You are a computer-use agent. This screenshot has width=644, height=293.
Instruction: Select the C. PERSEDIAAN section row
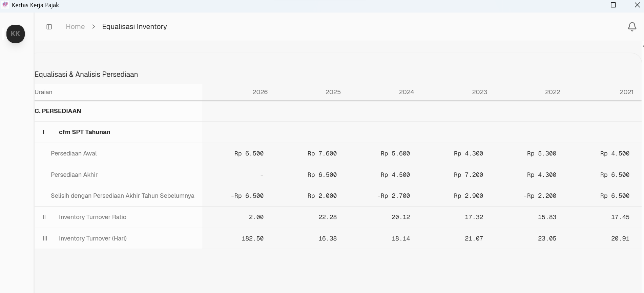(x=58, y=111)
